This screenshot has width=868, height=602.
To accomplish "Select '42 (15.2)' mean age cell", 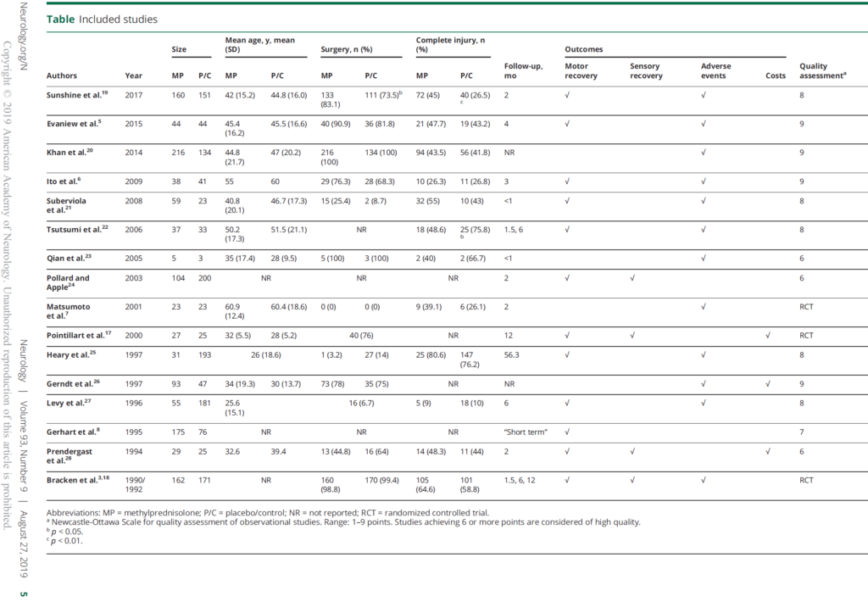I will (240, 95).
